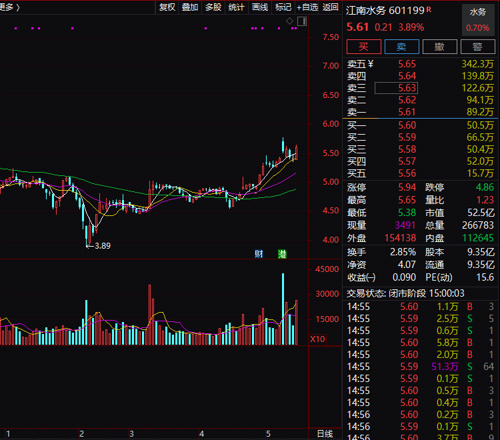The image size is (500, 440).
Task: Select the 卖三 5.63 price field
Action: [396, 88]
